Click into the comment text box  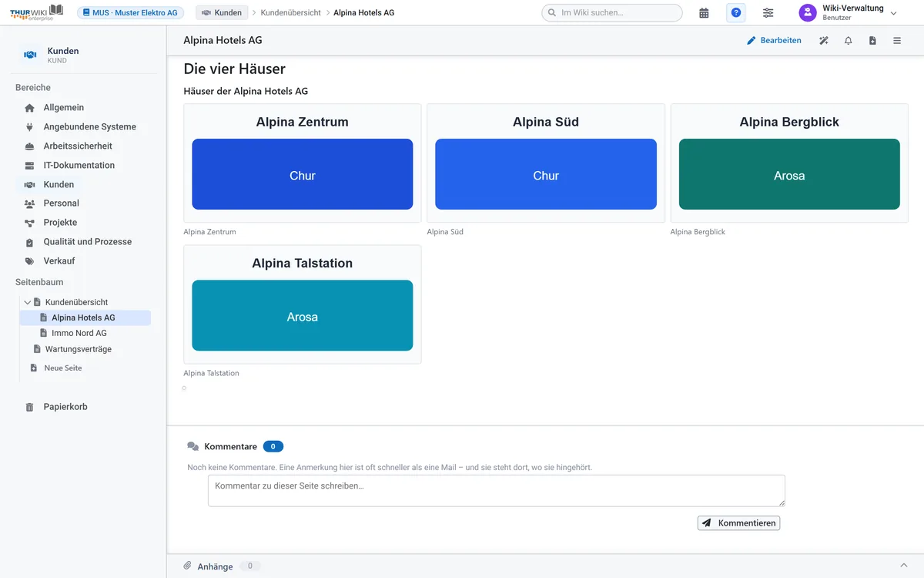[x=497, y=491]
